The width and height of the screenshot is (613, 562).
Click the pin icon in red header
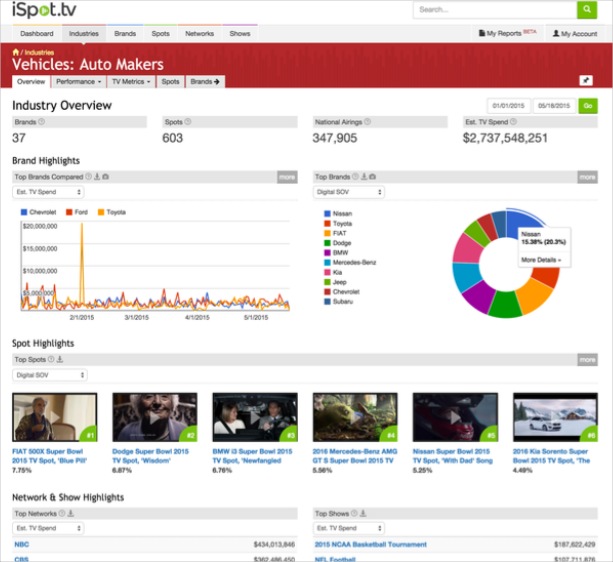click(x=586, y=81)
